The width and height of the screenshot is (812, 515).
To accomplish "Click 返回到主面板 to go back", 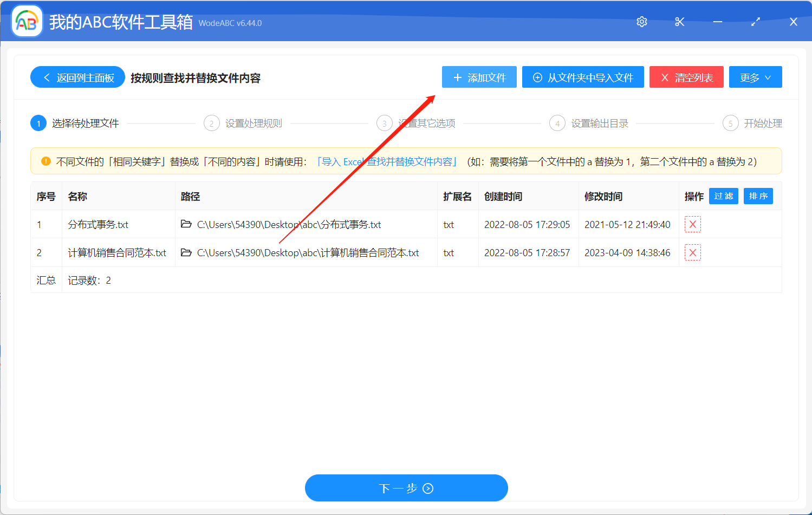I will [77, 77].
